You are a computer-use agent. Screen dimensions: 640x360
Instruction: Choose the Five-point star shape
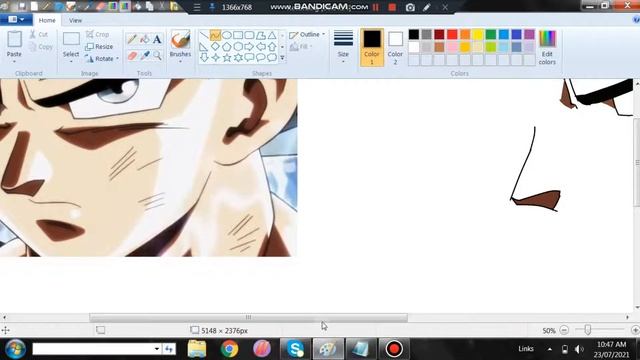pos(227,58)
